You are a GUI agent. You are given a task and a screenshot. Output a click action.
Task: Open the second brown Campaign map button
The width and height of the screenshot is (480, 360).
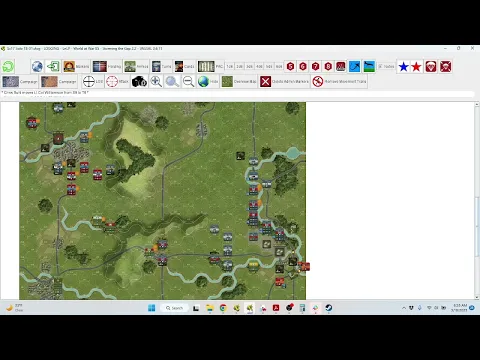coord(59,82)
